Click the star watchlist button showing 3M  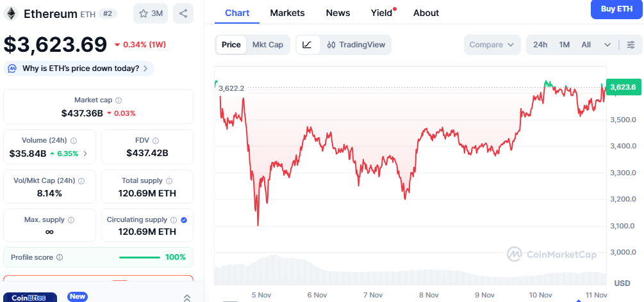click(151, 13)
